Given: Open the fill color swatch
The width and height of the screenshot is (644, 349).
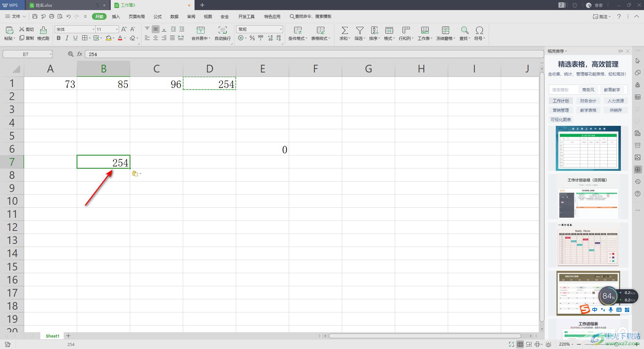Looking at the screenshot, I should pos(108,38).
